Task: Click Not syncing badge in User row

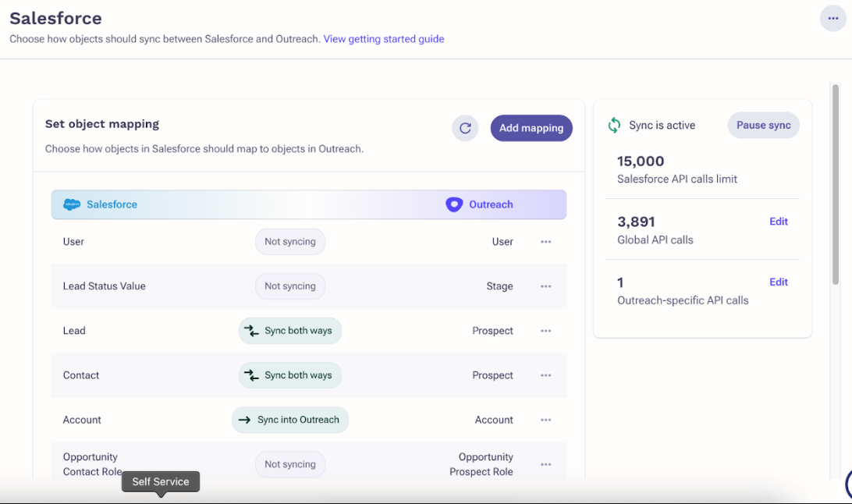Action: 290,242
